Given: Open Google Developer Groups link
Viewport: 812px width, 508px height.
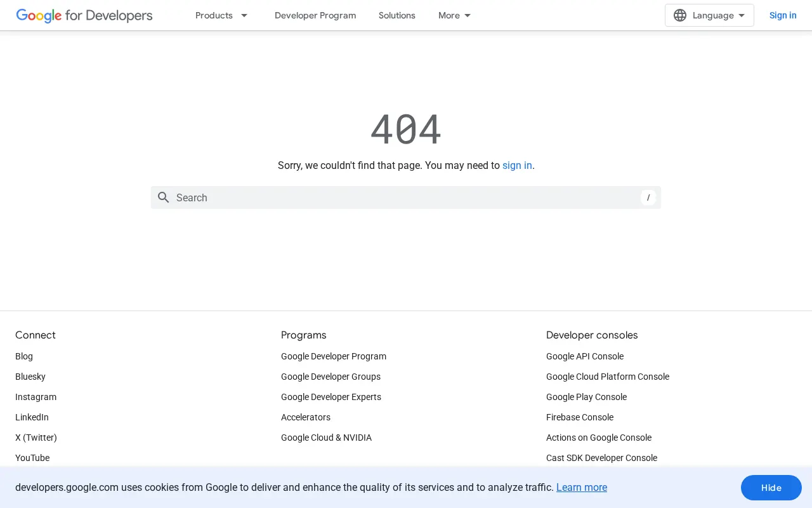Looking at the screenshot, I should point(331,377).
